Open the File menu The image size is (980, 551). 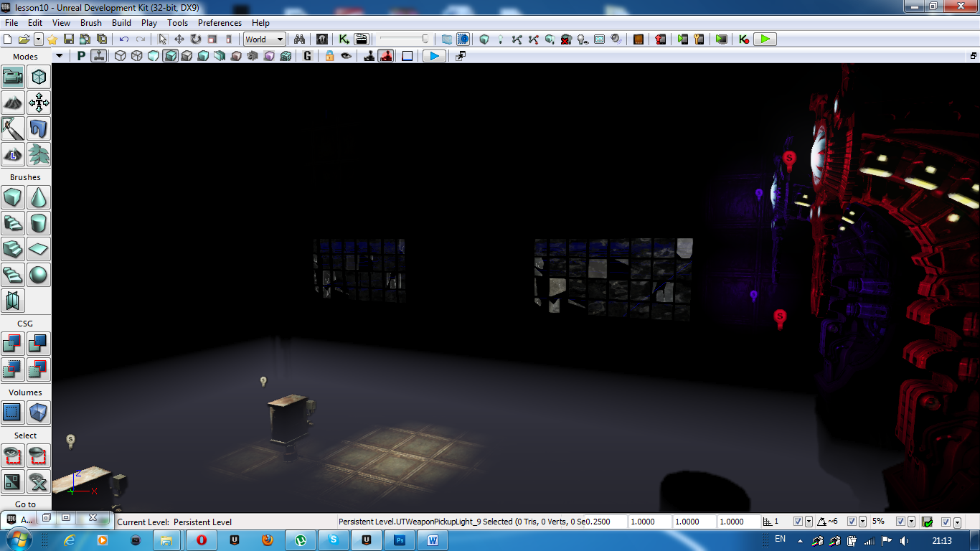pos(11,23)
